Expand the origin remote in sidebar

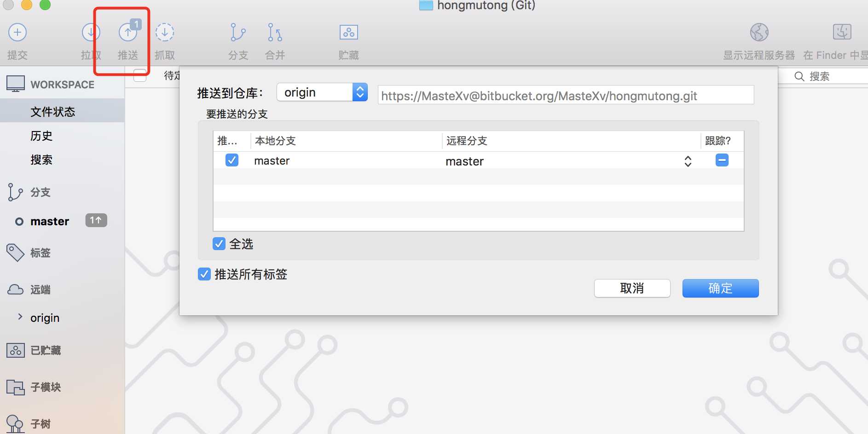20,317
